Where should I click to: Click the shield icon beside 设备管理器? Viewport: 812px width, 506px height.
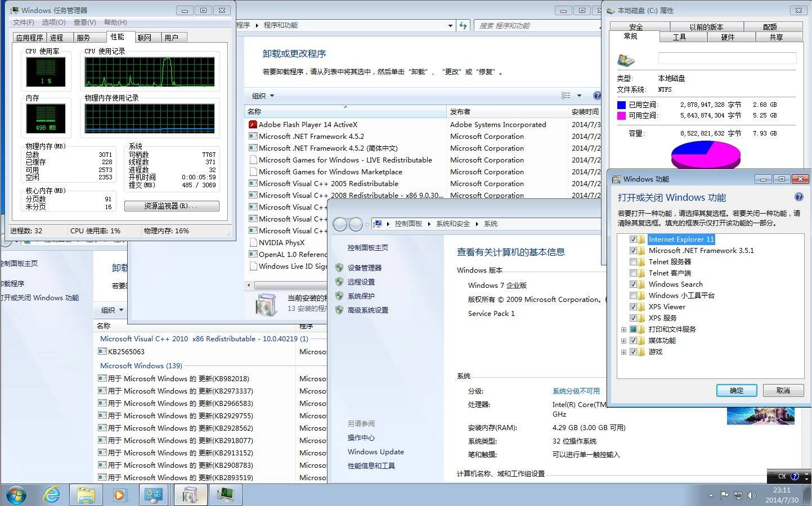339,268
